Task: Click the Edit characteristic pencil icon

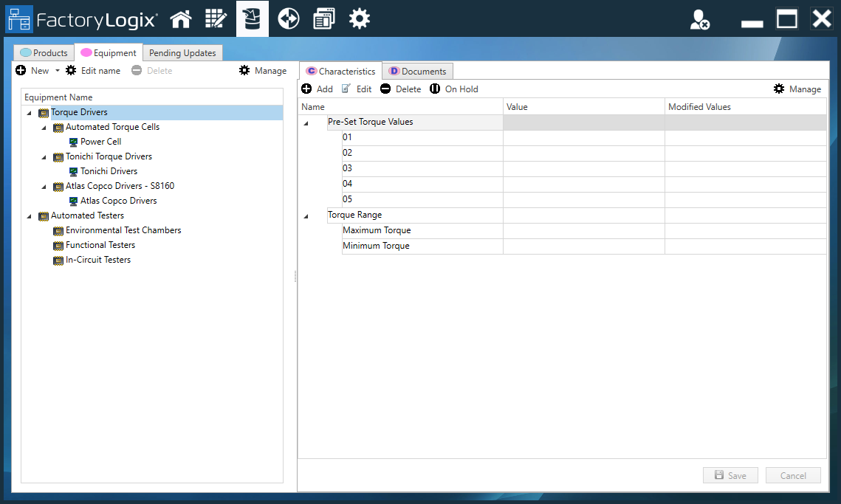Action: 346,89
